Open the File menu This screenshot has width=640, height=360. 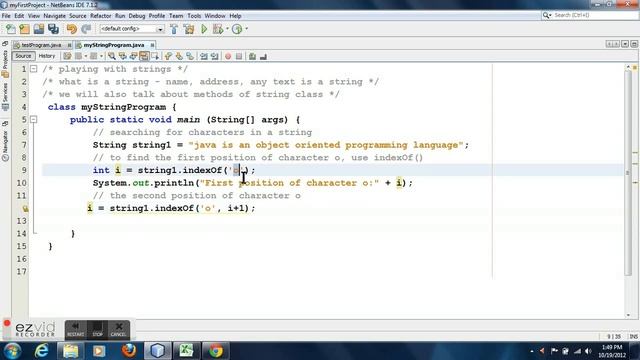[6, 16]
